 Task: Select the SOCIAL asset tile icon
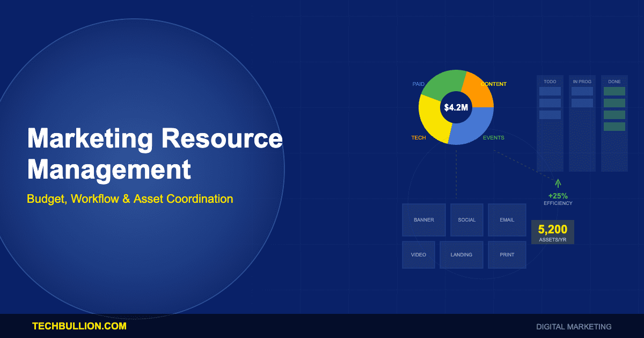pyautogui.click(x=466, y=220)
